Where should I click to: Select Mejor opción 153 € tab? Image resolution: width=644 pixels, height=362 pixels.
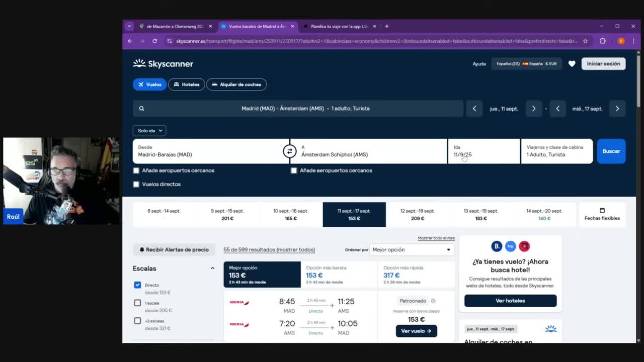click(x=262, y=275)
